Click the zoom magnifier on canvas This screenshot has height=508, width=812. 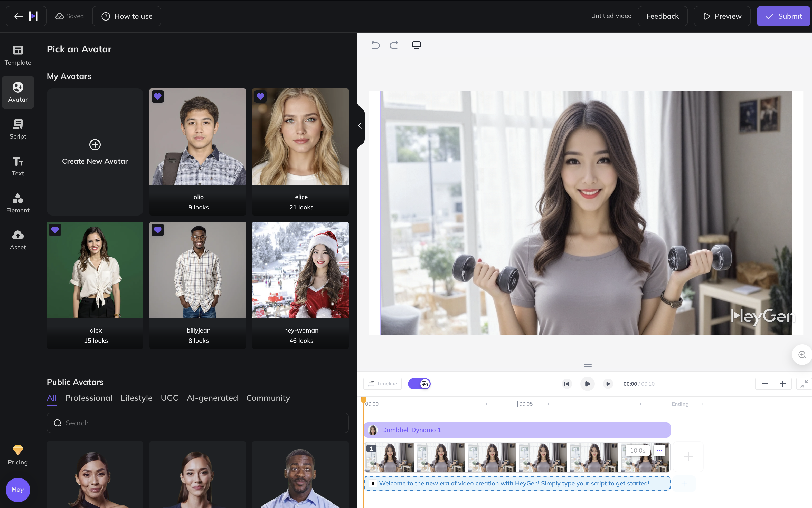[802, 355]
